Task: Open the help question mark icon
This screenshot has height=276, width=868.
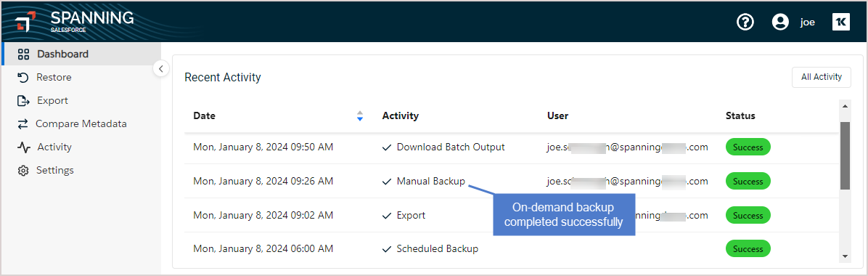Action: 745,23
